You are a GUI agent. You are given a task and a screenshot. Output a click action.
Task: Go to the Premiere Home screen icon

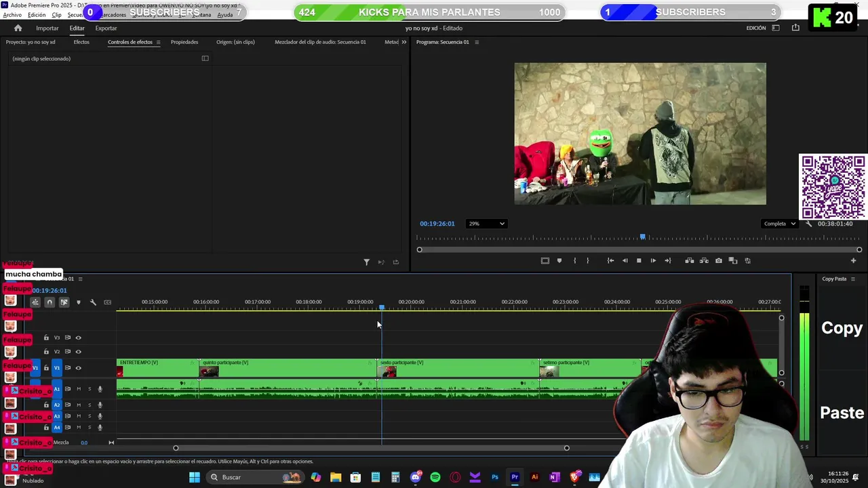click(18, 28)
